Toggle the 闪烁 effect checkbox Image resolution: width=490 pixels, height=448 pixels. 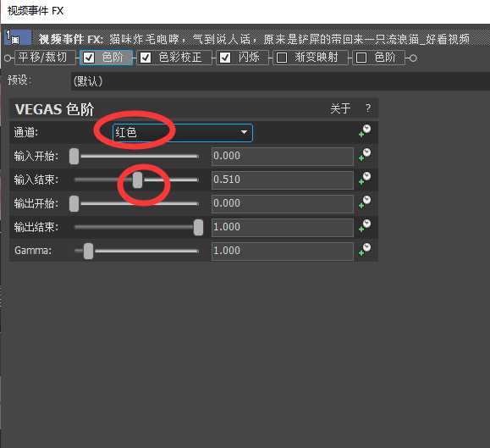click(x=225, y=58)
